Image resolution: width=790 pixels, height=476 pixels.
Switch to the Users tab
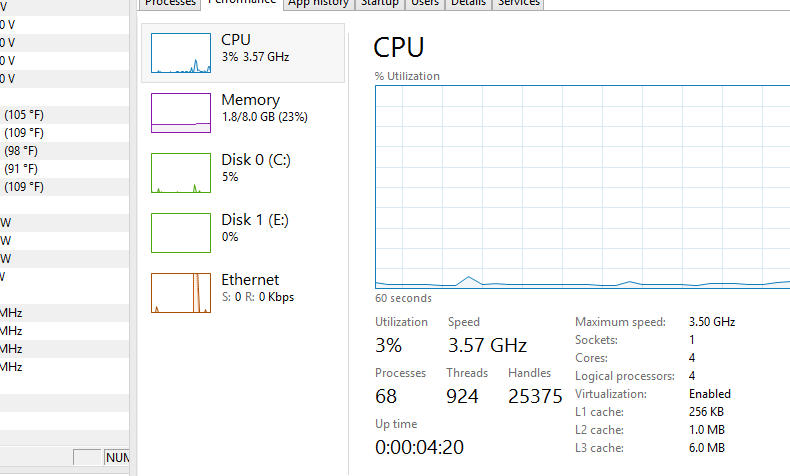425,3
